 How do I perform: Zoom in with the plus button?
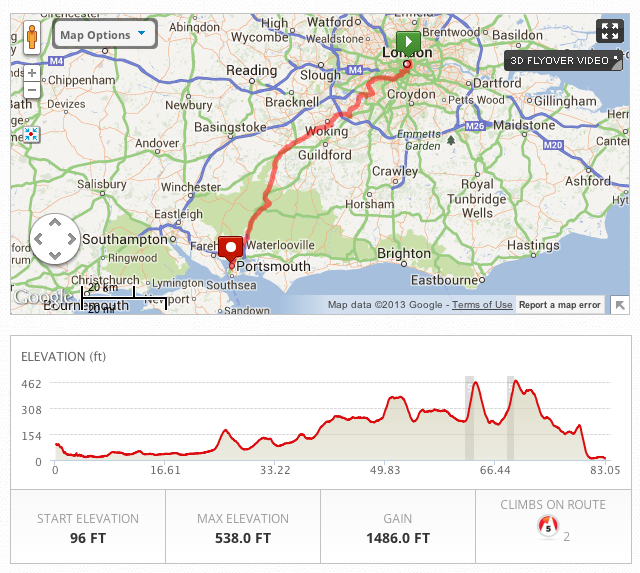pos(31,73)
